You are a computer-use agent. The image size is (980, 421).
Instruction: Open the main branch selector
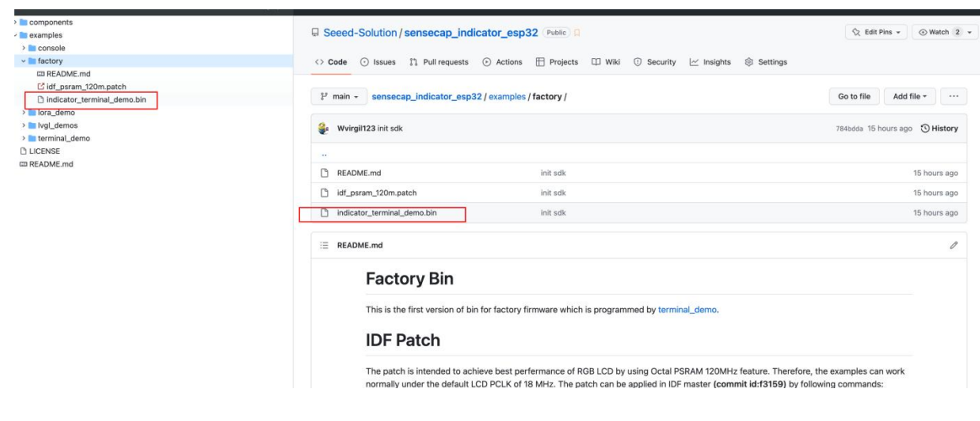[x=335, y=98]
